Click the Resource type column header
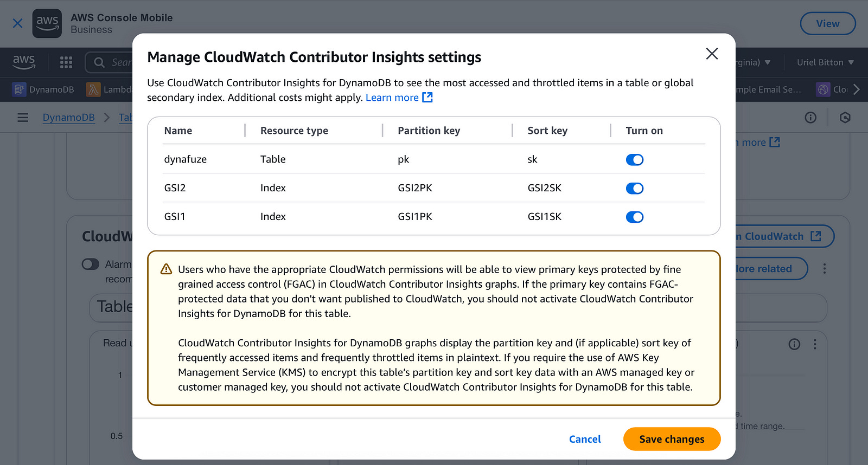The image size is (868, 465). point(294,131)
